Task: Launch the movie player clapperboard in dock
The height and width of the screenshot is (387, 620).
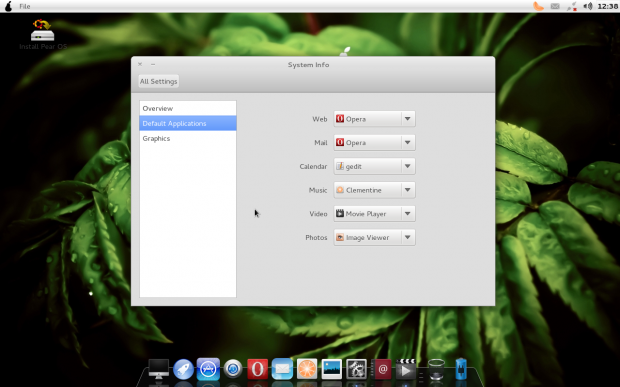Action: point(406,369)
